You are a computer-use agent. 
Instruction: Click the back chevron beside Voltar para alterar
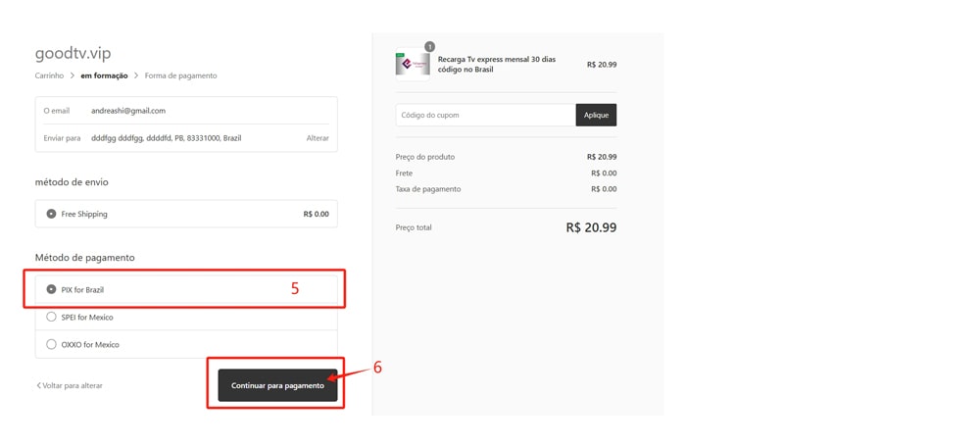39,385
